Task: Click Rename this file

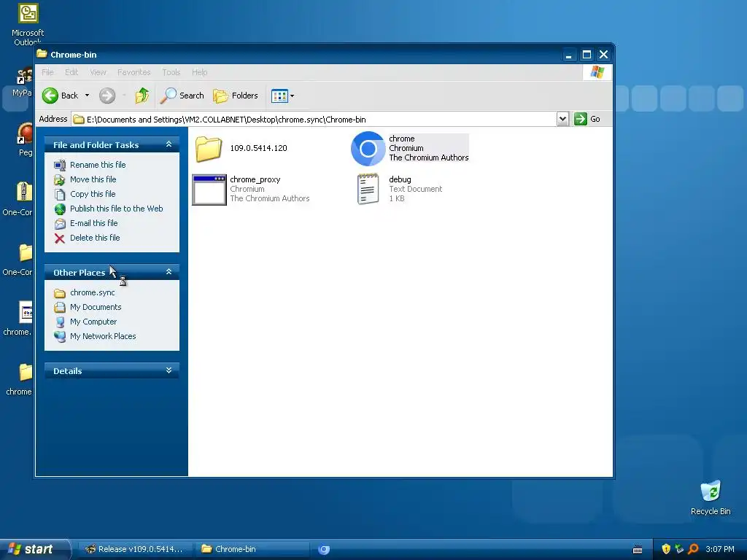Action: (x=98, y=165)
